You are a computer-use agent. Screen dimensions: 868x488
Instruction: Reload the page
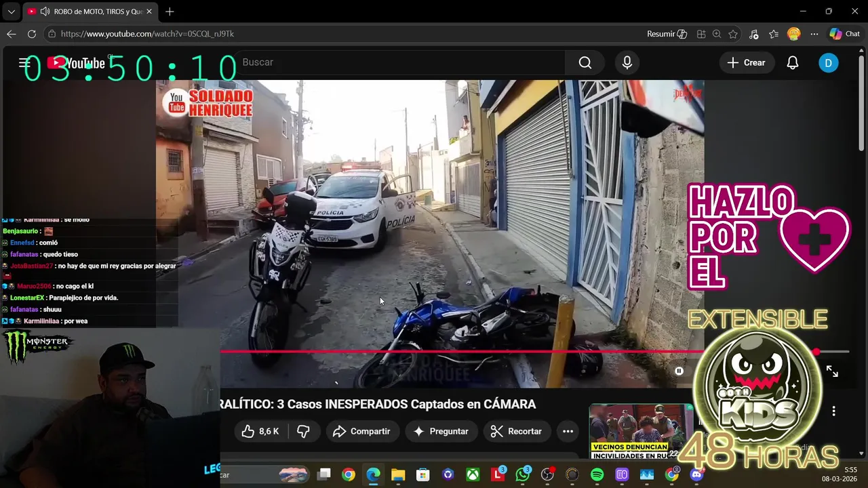coord(32,34)
